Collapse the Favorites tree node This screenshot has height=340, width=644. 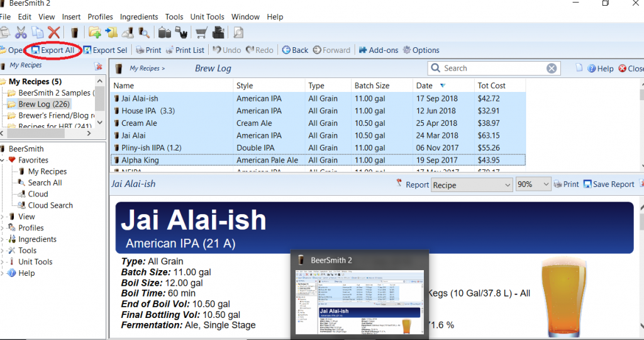click(x=3, y=161)
